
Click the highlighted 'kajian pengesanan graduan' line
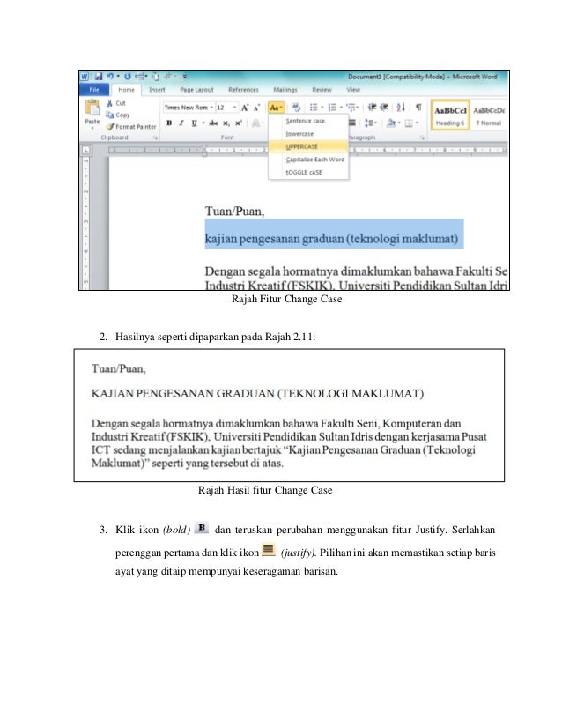(x=331, y=239)
